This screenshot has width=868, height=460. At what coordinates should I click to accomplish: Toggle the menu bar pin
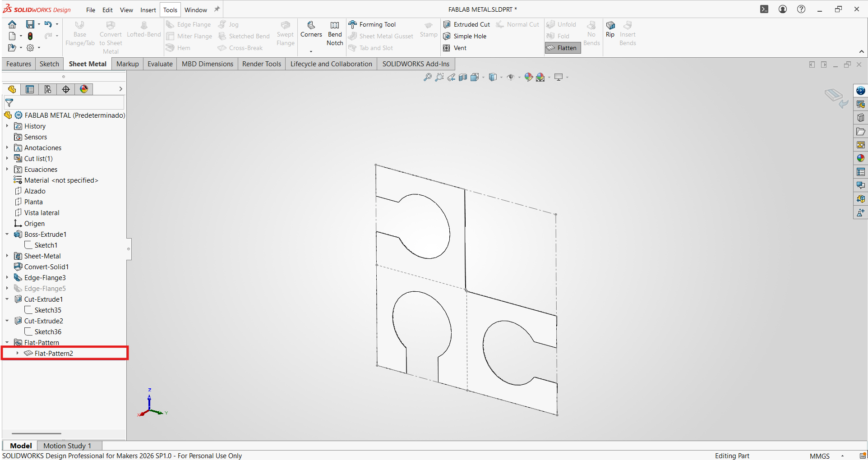click(x=217, y=9)
